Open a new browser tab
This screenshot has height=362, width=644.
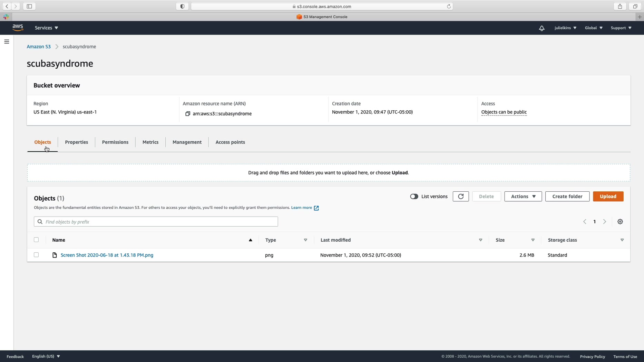[640, 17]
